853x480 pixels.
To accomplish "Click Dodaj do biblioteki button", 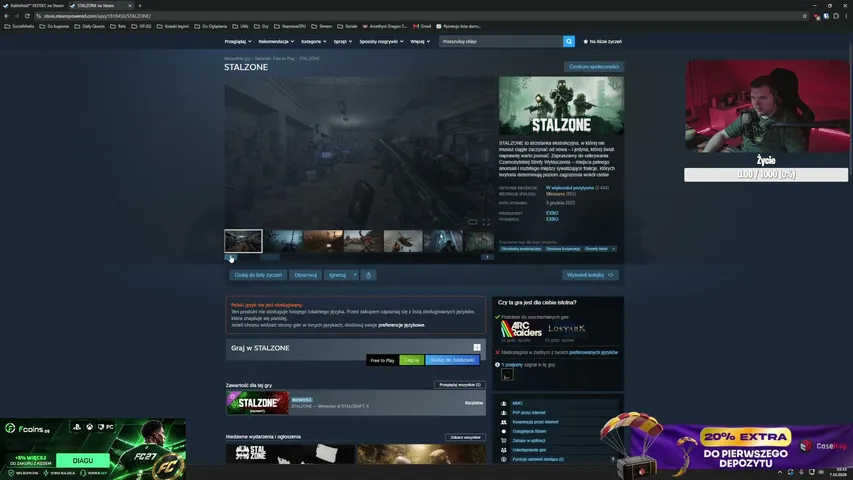I will pyautogui.click(x=452, y=360).
